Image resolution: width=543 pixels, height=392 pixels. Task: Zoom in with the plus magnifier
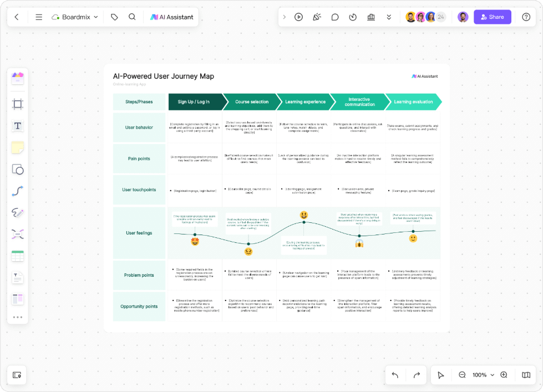pyautogui.click(x=504, y=375)
